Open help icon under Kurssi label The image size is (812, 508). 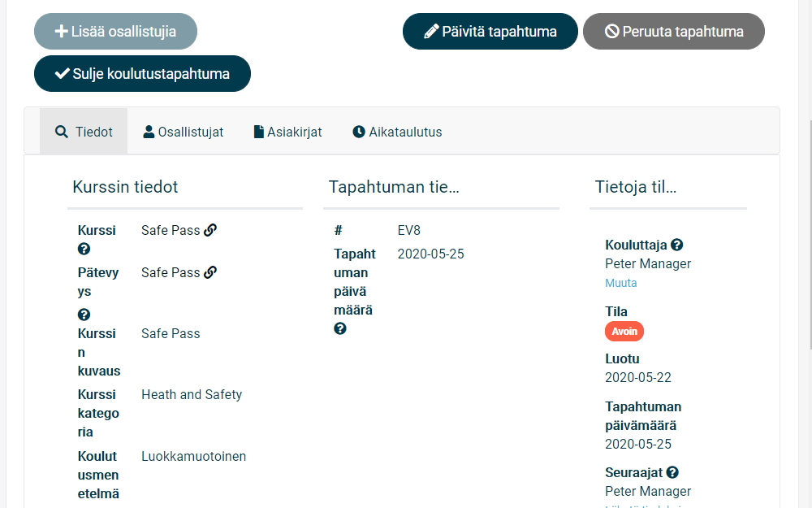click(84, 250)
